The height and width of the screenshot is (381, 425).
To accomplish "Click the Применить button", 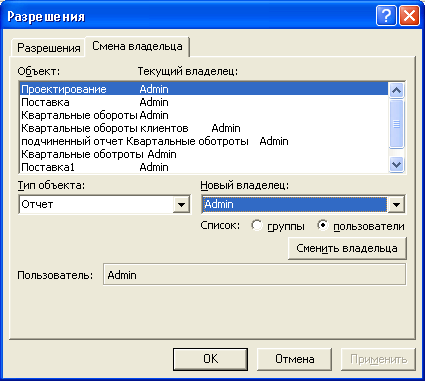I will tap(378, 359).
